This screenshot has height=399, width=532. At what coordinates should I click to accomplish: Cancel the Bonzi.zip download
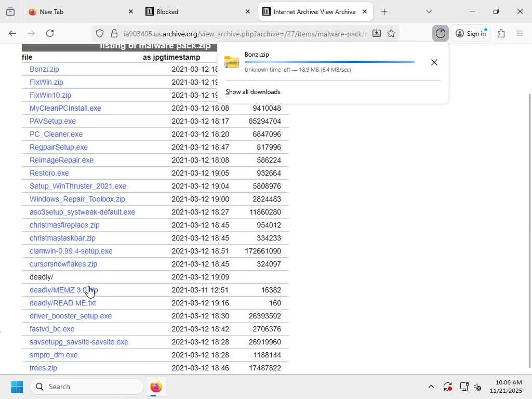tap(434, 62)
